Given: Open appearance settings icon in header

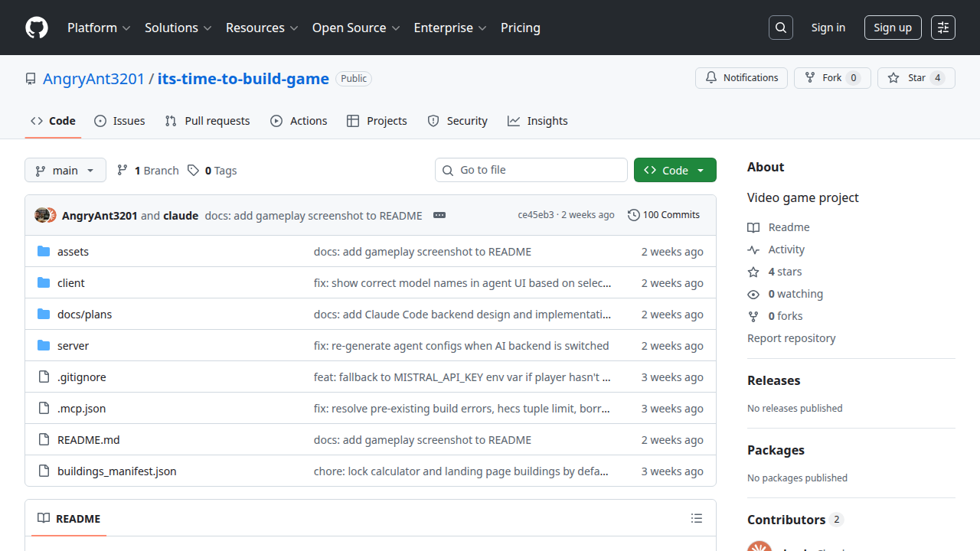Looking at the screenshot, I should tap(943, 28).
